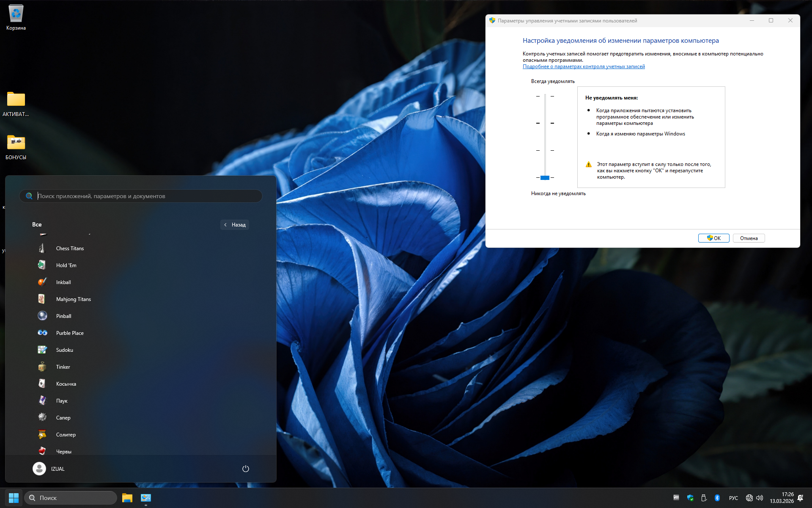This screenshot has height=508, width=812.
Task: Click the UAC notification level slider thumb
Action: click(545, 178)
